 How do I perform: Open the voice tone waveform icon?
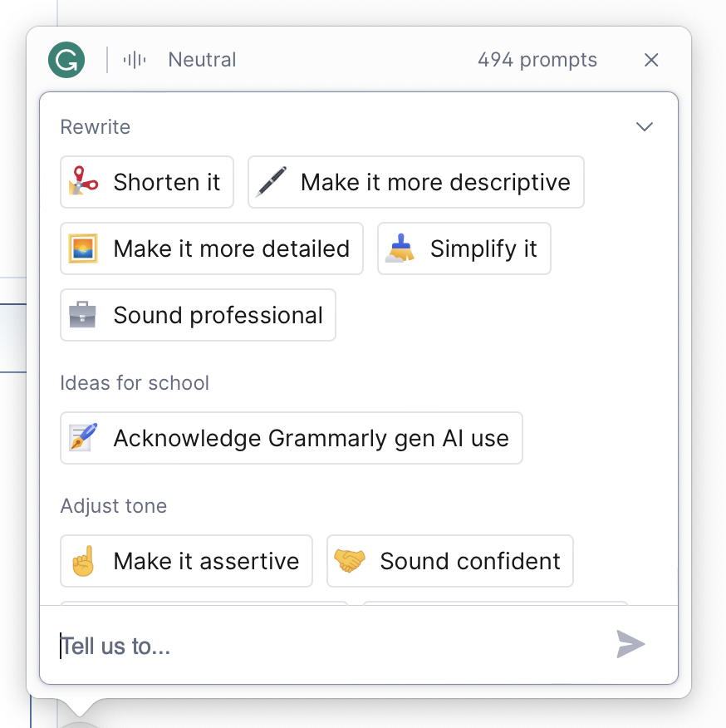[x=135, y=60]
